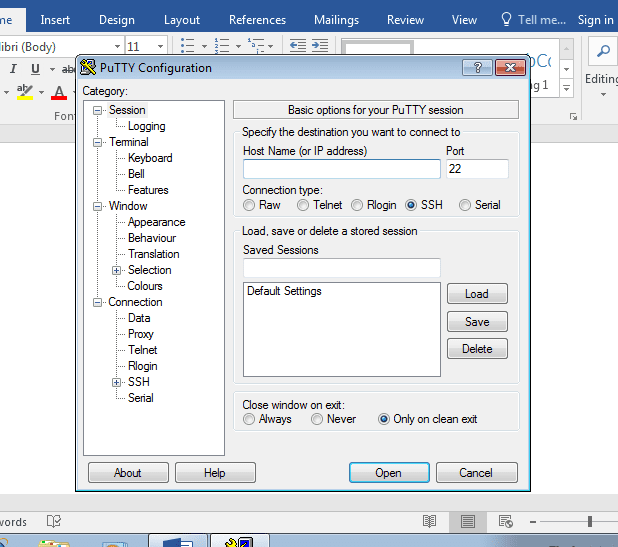Viewport: 618px width, 547px height.
Task: Open the Mailings ribbon tab
Action: [336, 20]
